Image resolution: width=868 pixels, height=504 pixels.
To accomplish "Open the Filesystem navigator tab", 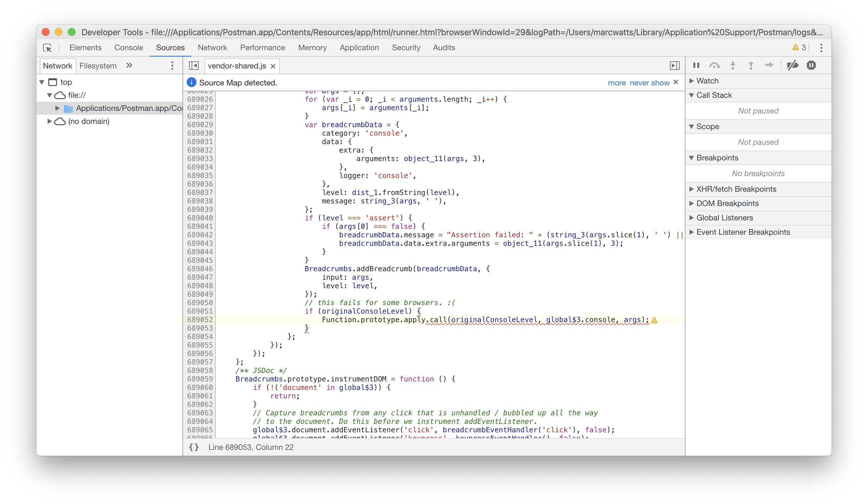I will click(x=98, y=66).
